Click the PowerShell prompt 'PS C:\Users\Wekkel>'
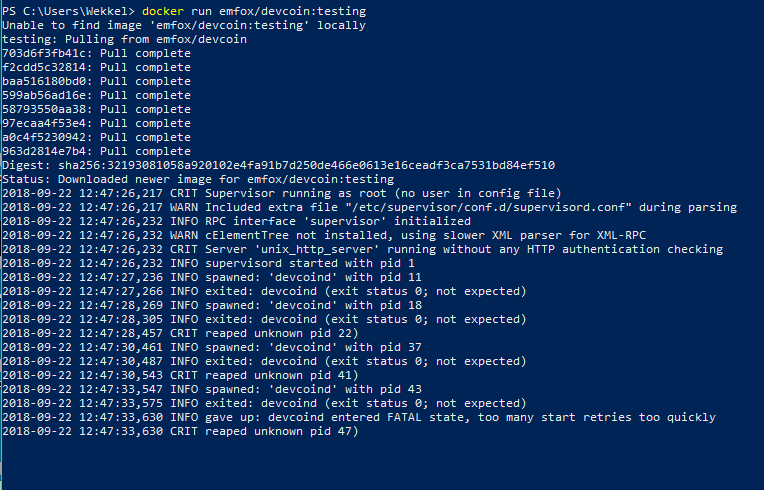 pos(68,11)
